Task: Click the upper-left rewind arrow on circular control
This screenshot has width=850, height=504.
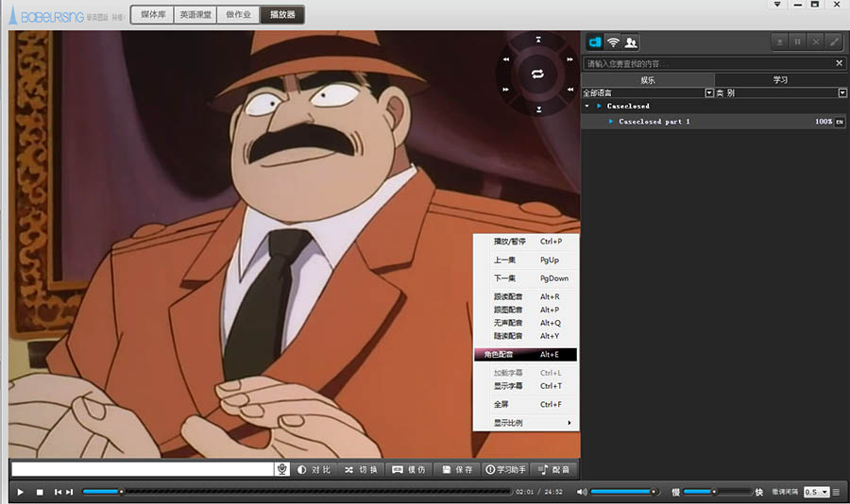Action: 506,59
